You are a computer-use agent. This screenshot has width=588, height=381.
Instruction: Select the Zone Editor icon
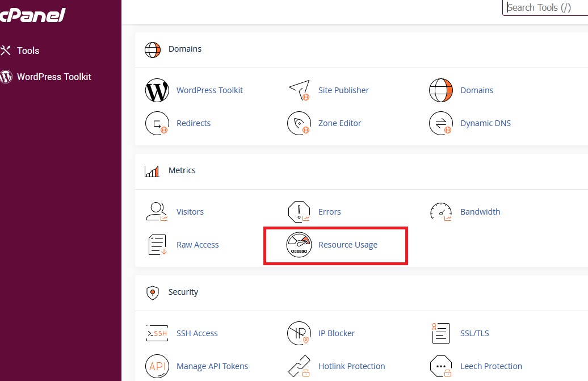click(x=299, y=123)
